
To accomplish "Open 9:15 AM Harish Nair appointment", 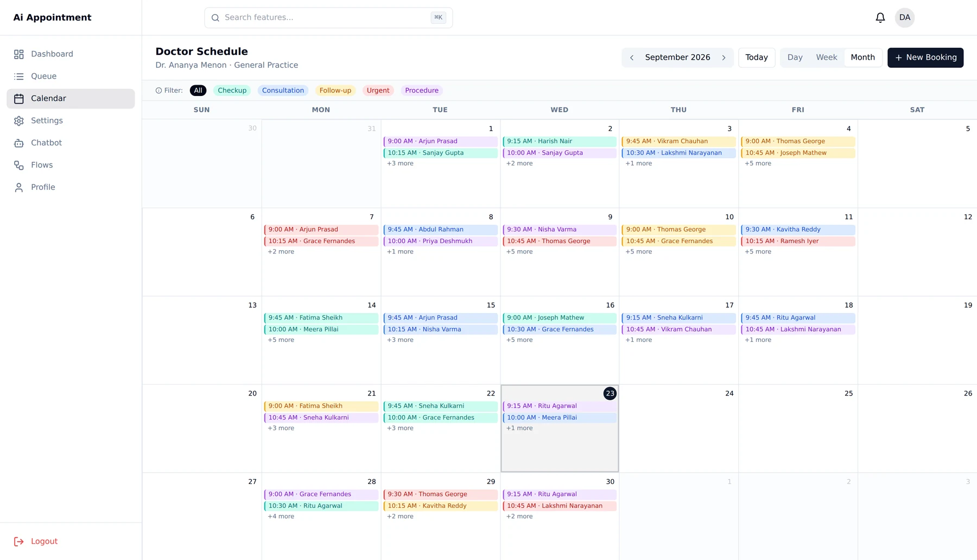I will [x=560, y=141].
